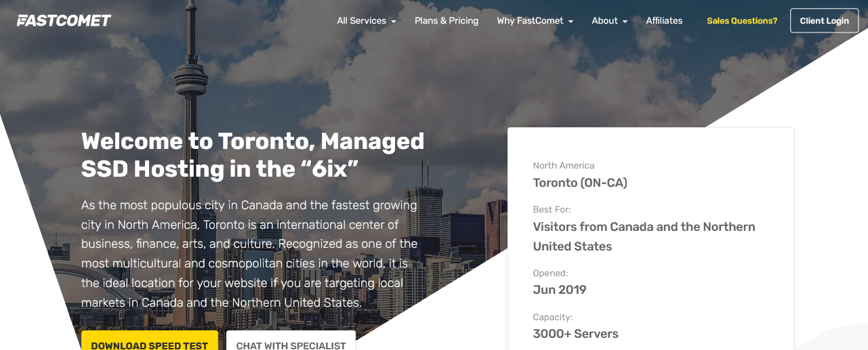Screen dimensions: 868x350
Task: Expand the All Services dropdown
Action: click(x=366, y=21)
